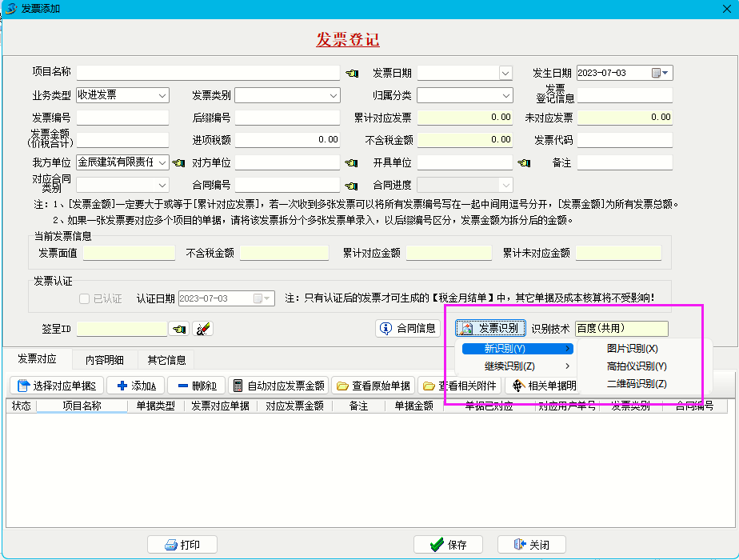Screen dimensions: 739x560
Task: Click the clear brush icon next to 签呈ID
Action: tap(202, 329)
